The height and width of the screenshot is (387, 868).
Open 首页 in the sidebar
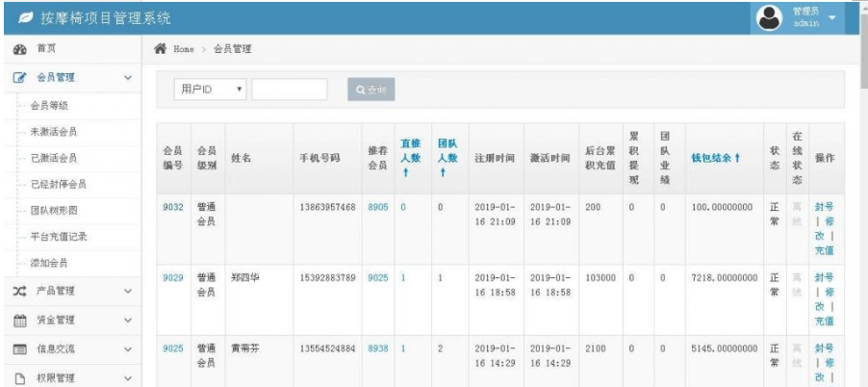[46, 49]
